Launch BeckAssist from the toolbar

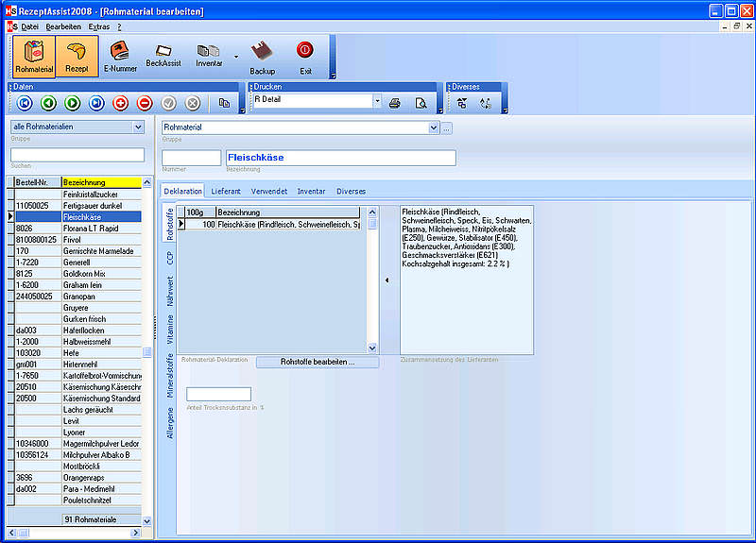[x=163, y=55]
